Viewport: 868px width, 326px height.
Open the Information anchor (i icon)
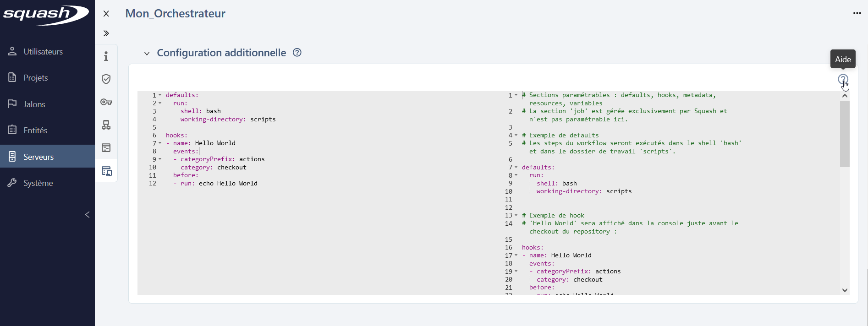pos(106,56)
